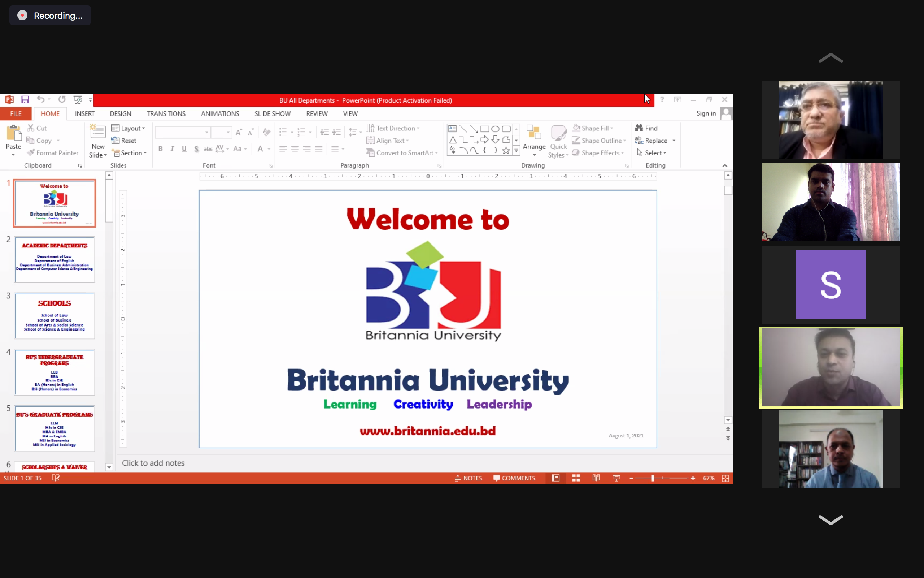Click the Paste clipboard icon
This screenshot has height=578, width=924.
[14, 133]
